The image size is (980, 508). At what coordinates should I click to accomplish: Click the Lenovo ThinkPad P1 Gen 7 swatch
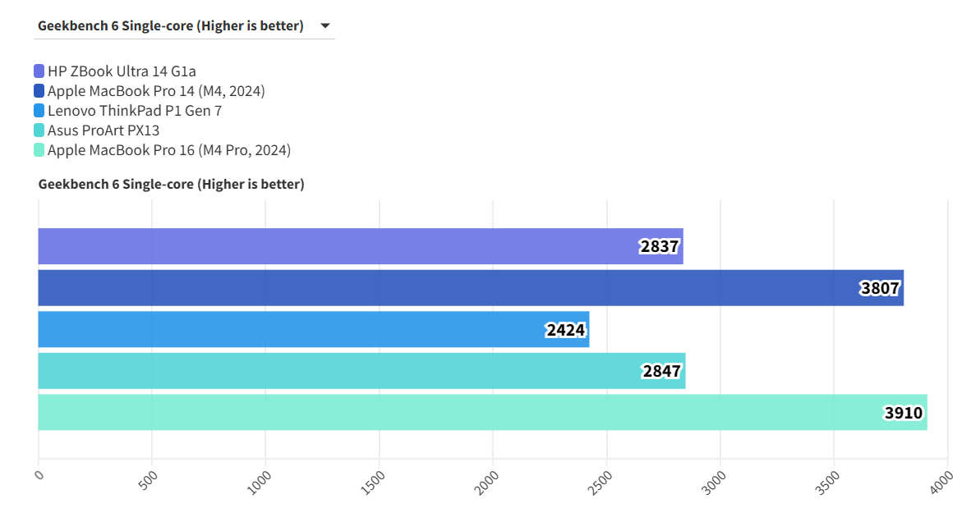(x=39, y=111)
